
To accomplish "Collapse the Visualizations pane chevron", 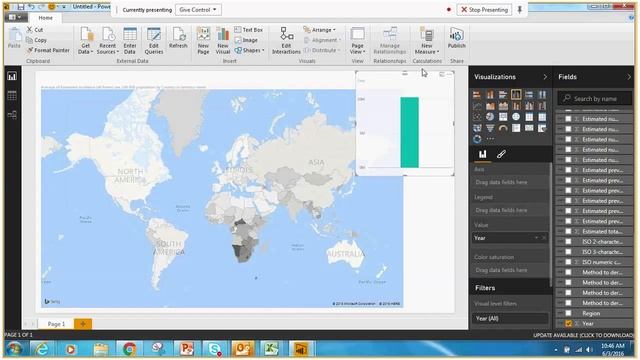I will click(545, 77).
